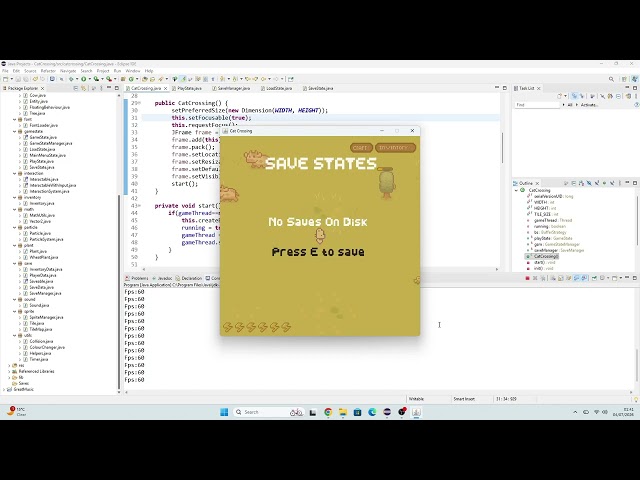Open the weather widget on taskbar
This screenshot has height=480, width=640.
(17, 411)
